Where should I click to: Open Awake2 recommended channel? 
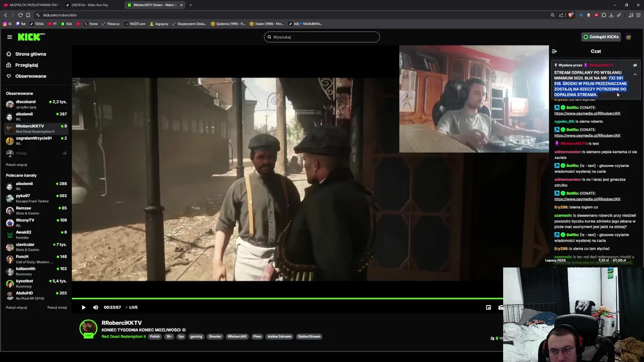point(36,234)
